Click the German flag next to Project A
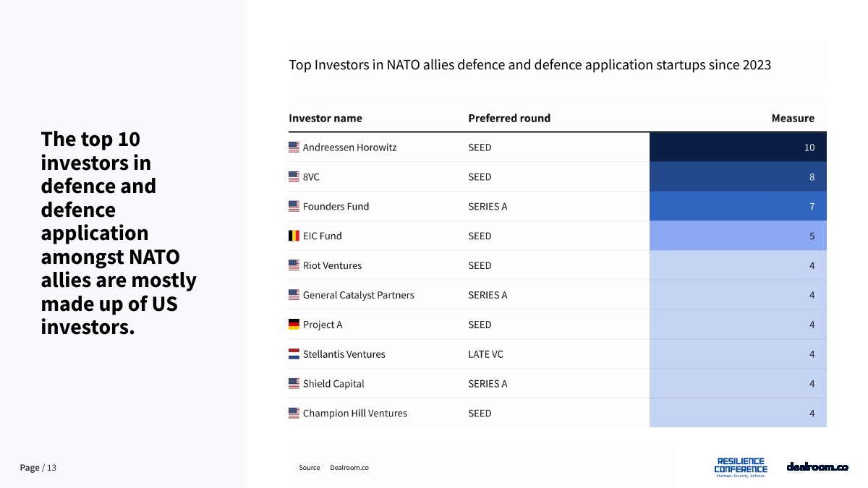 tap(294, 325)
